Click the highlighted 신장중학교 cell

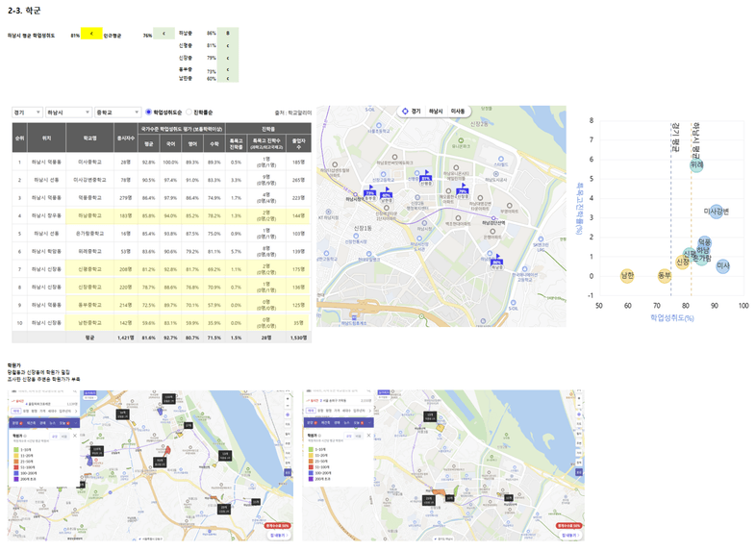[x=89, y=287]
